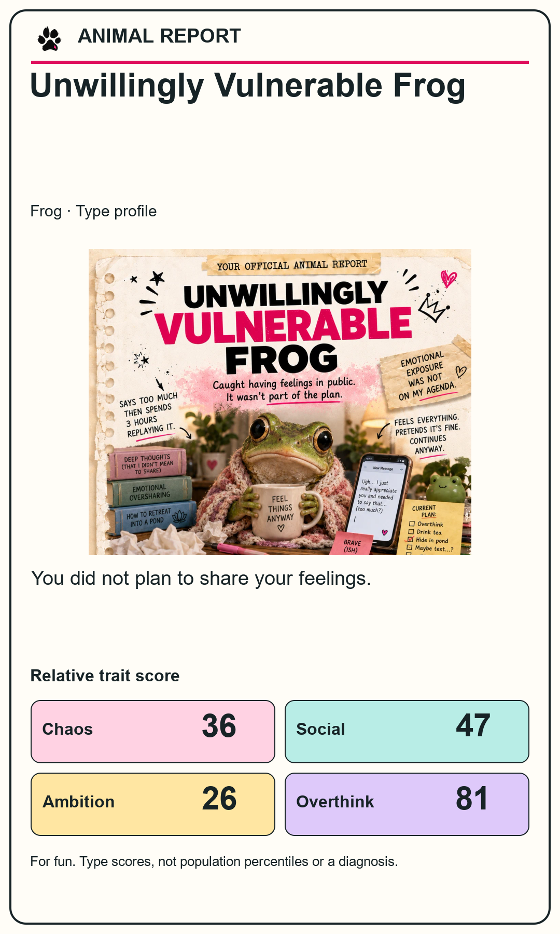Click the ANIMAL REPORT header text
Screen dimensions: 560x934
click(x=159, y=36)
